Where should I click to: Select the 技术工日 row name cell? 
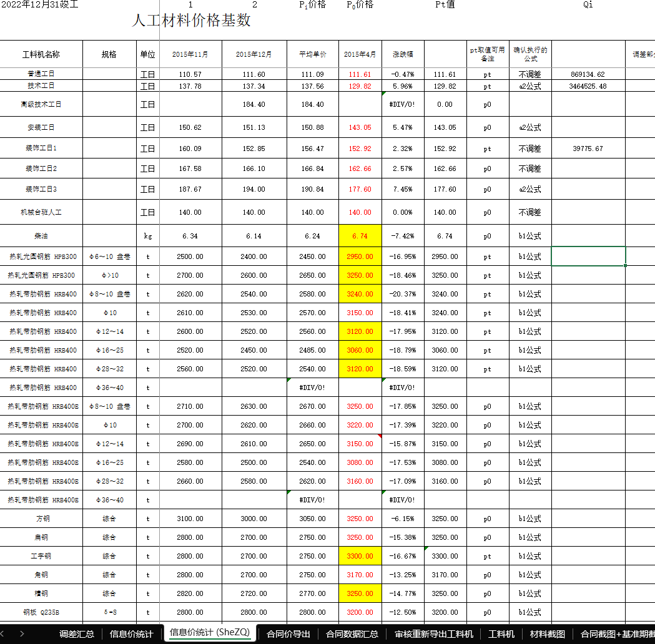[41, 85]
